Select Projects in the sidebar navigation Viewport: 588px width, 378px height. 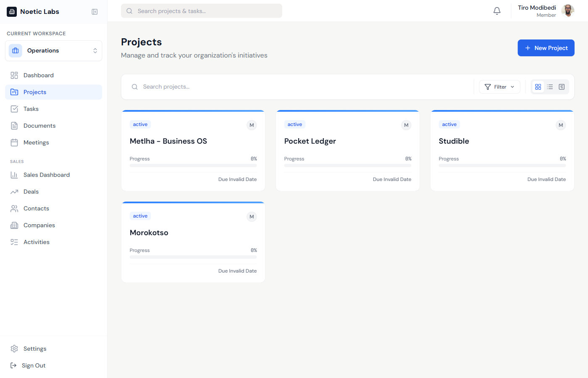tap(35, 92)
